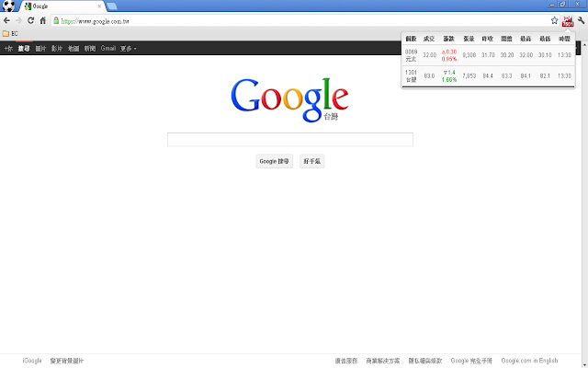
Task: Click the Google search text box
Action: [x=290, y=139]
